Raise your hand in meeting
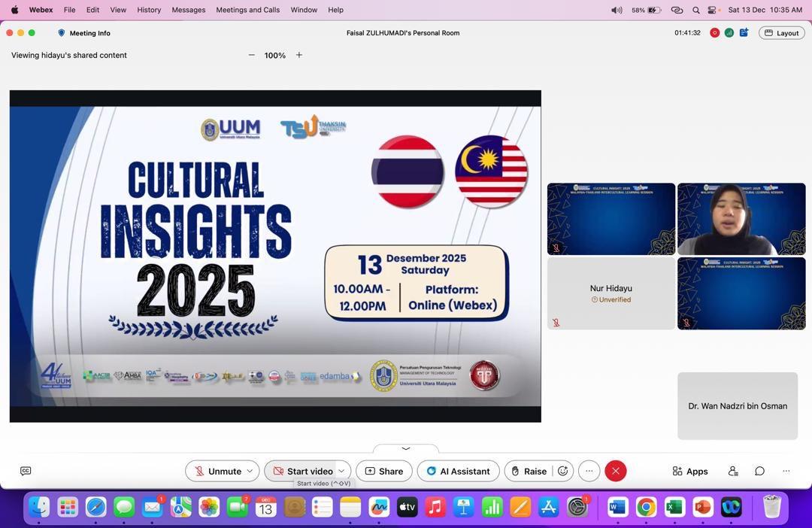This screenshot has height=528, width=812. click(x=528, y=471)
